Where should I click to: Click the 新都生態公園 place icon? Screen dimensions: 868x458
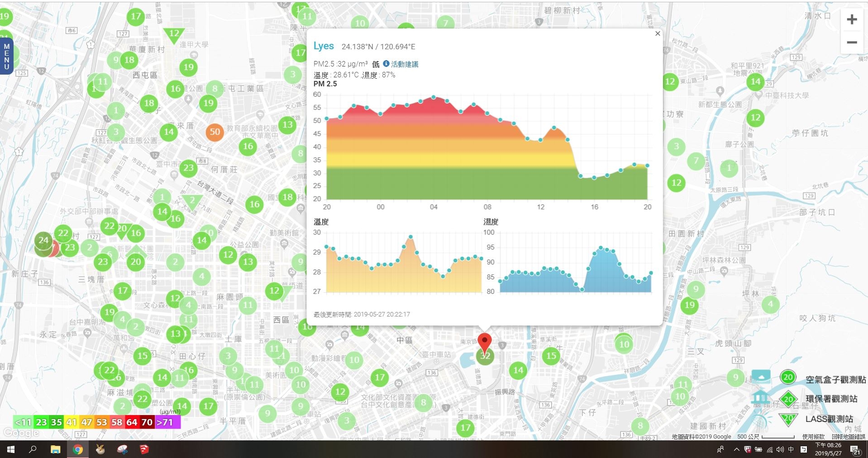pyautogui.click(x=720, y=91)
